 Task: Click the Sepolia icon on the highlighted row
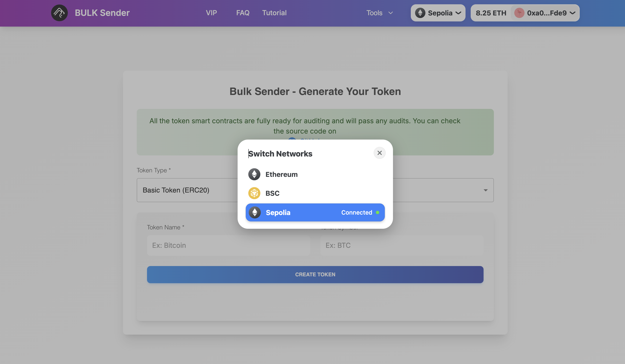pos(255,212)
